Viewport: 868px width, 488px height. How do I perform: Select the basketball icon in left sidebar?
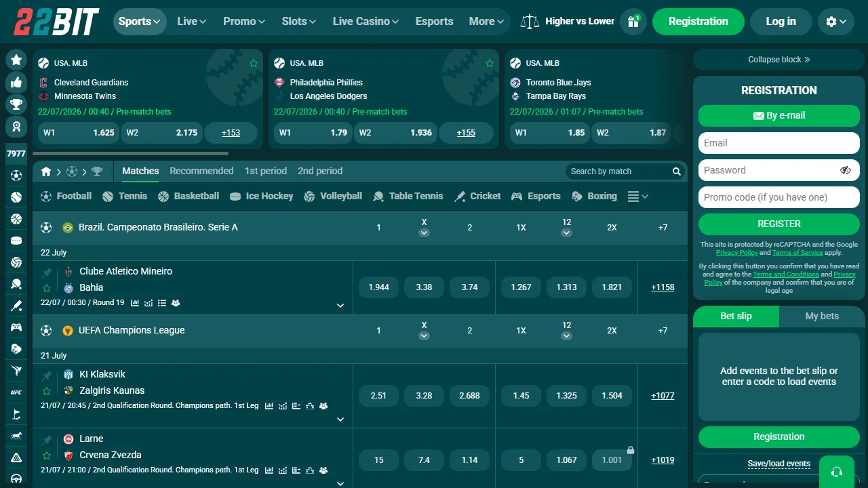click(x=16, y=219)
